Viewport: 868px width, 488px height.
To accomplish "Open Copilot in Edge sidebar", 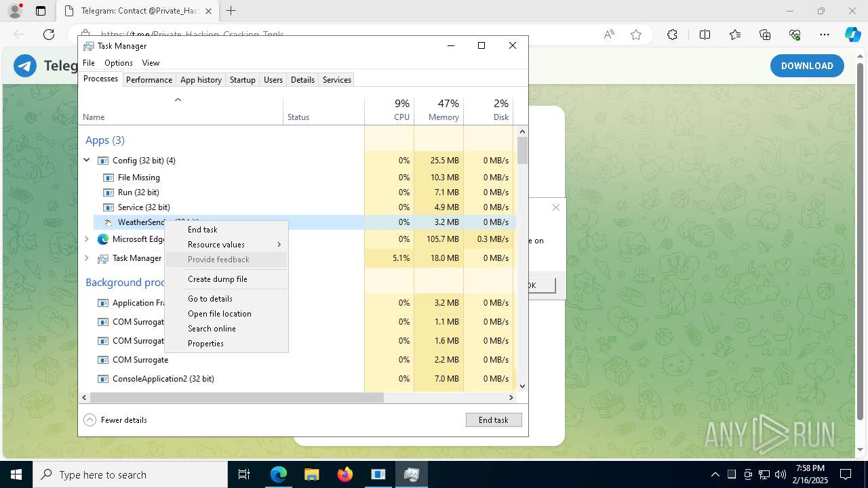I will [x=852, y=35].
